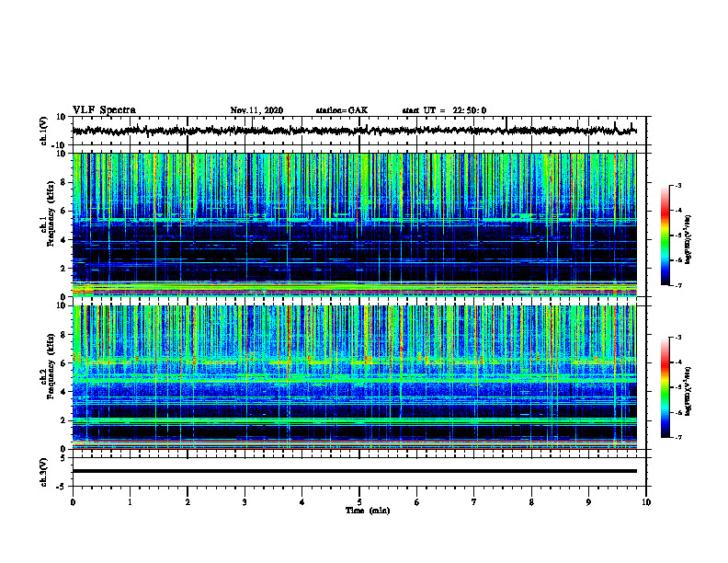Click the "5" minute label on Time axis
728x563 pixels.
click(359, 502)
